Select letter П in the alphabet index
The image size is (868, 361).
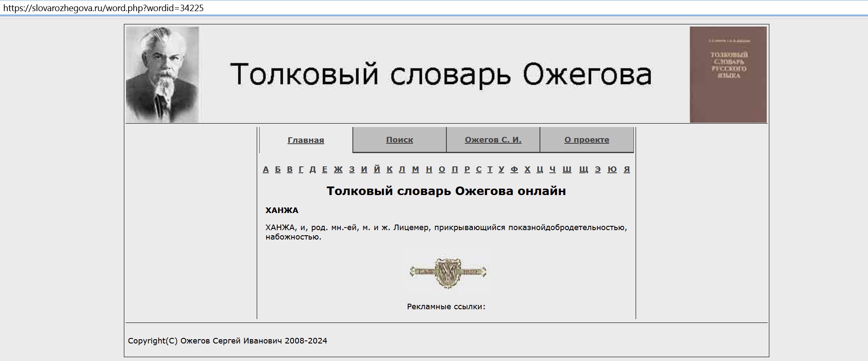coord(455,169)
